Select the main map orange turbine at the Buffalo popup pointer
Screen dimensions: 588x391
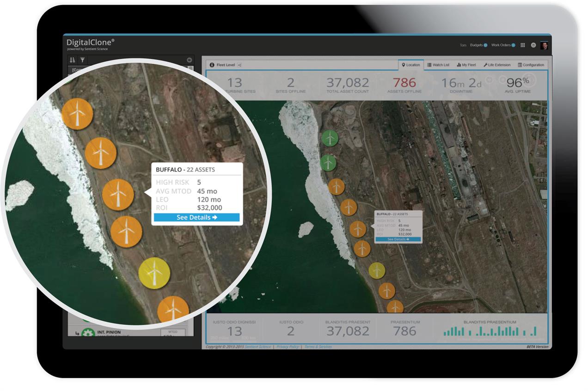358,229
